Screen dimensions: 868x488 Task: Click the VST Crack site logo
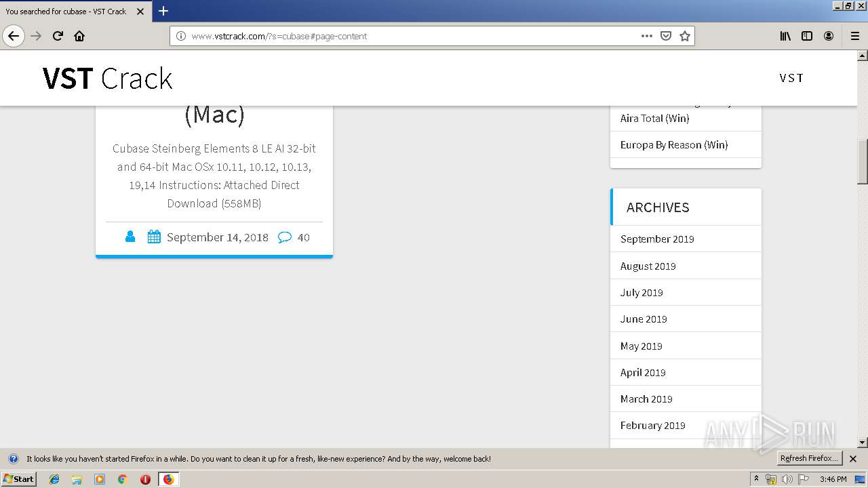click(x=107, y=79)
